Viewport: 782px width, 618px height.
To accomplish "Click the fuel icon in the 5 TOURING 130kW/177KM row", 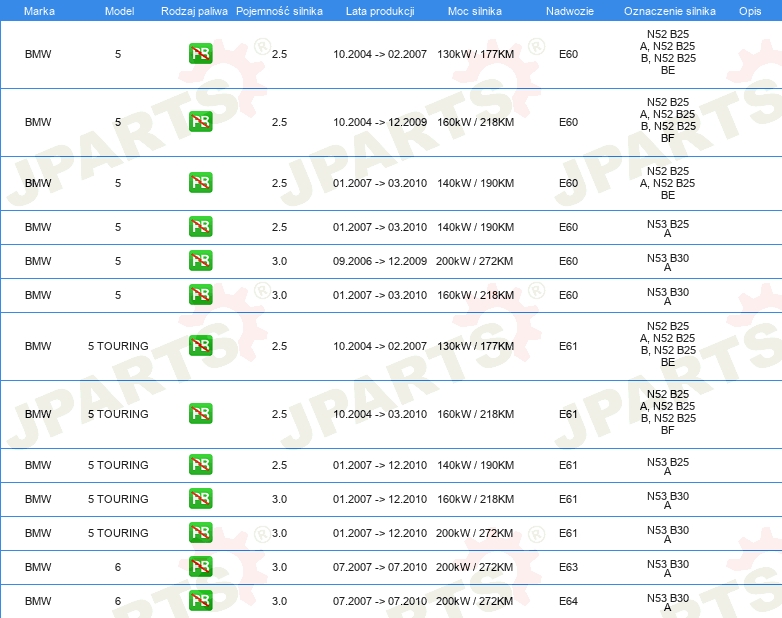I will point(201,346).
